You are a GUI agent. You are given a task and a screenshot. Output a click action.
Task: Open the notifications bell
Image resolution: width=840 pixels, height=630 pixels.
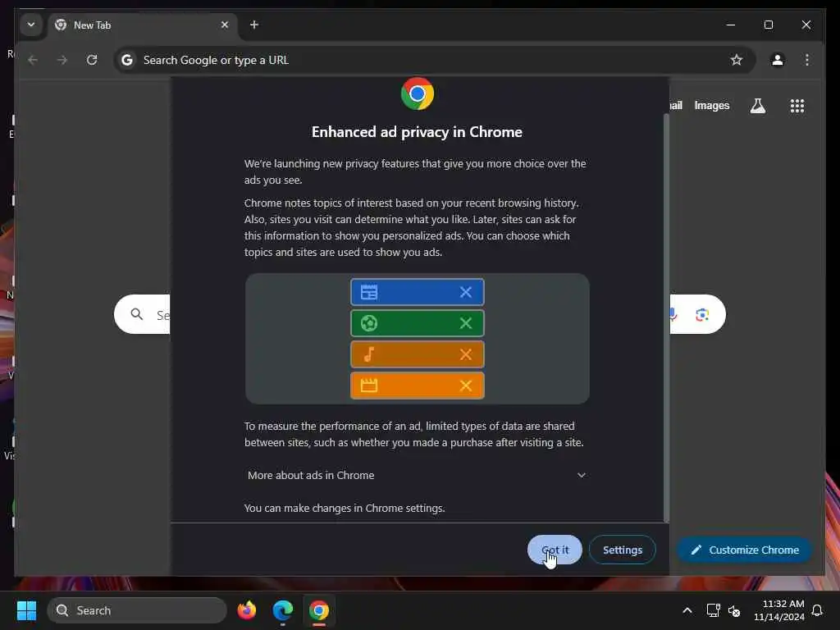pos(817,610)
